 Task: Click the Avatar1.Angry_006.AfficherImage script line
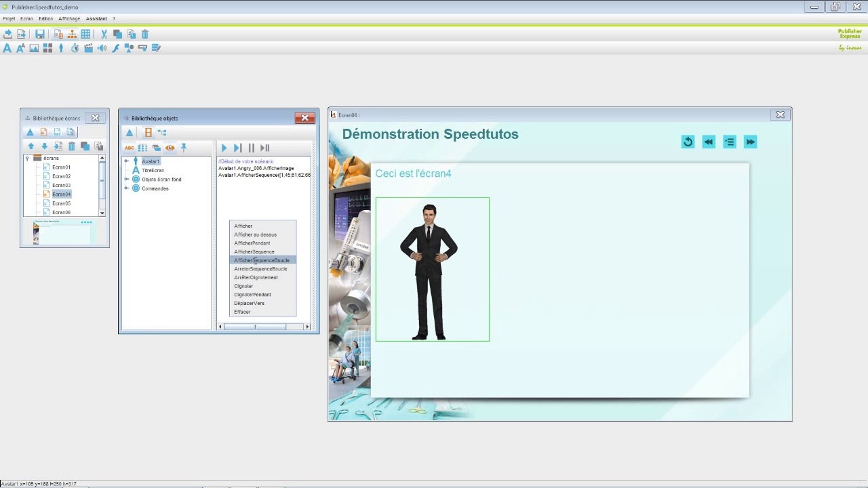click(256, 168)
